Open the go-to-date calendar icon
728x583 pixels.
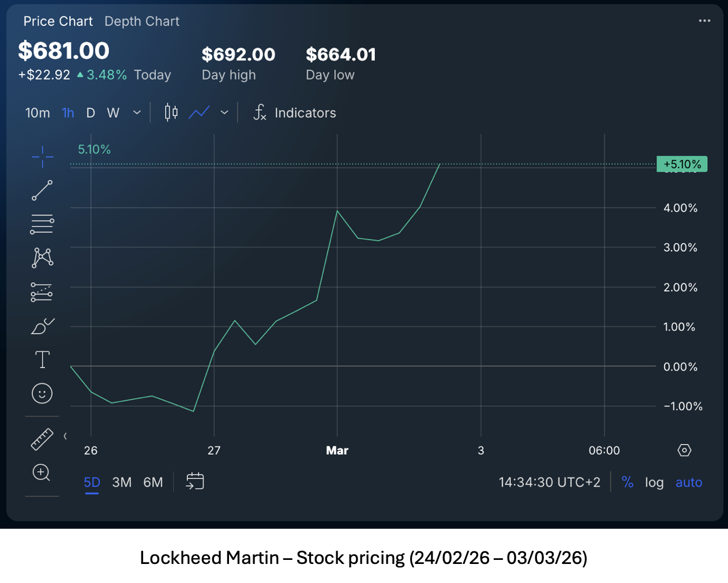pyautogui.click(x=195, y=481)
